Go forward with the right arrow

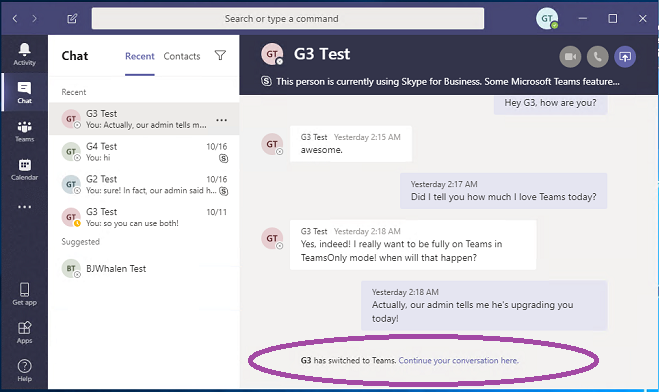(x=35, y=19)
